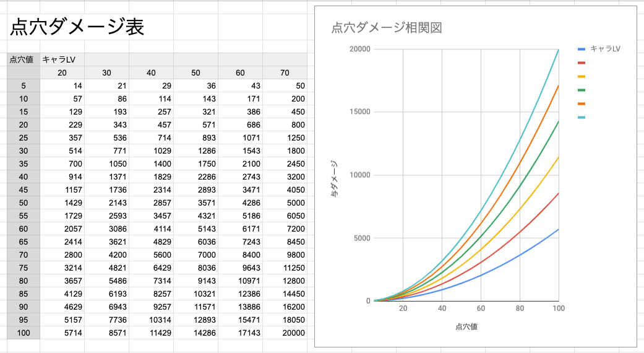Select the title cell 点穴ダメージ表
This screenshot has height=353, width=644.
(76, 28)
